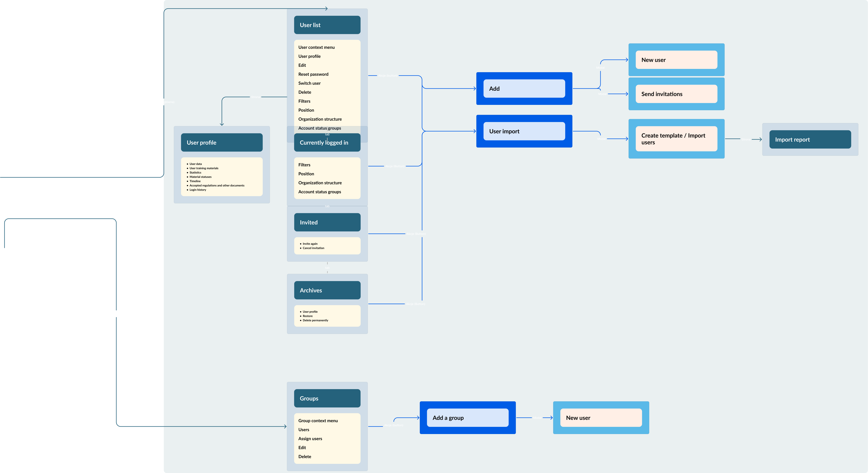Select the User profile page header

(x=221, y=143)
